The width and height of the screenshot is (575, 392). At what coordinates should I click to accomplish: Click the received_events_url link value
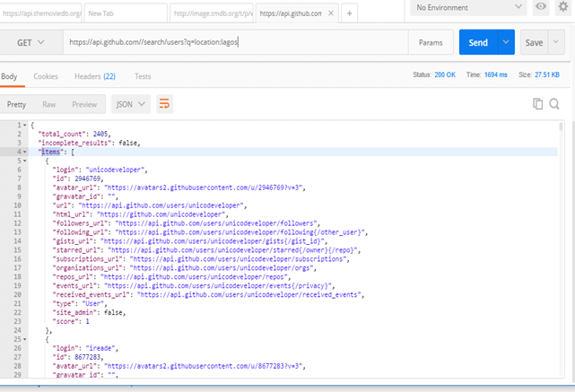coord(249,295)
